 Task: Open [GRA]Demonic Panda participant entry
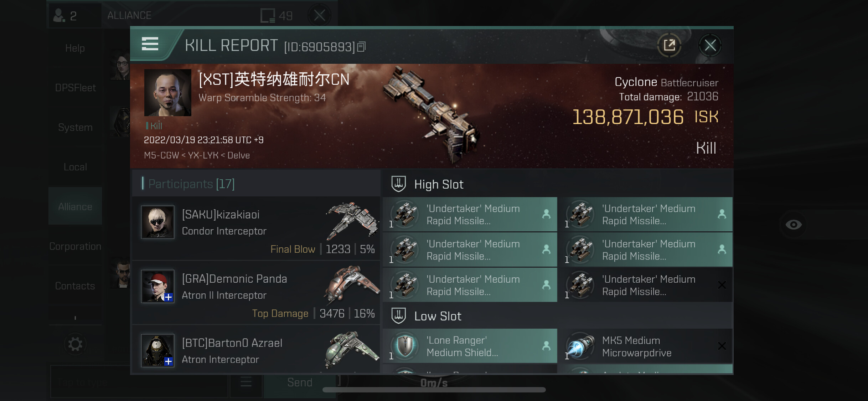tap(256, 293)
